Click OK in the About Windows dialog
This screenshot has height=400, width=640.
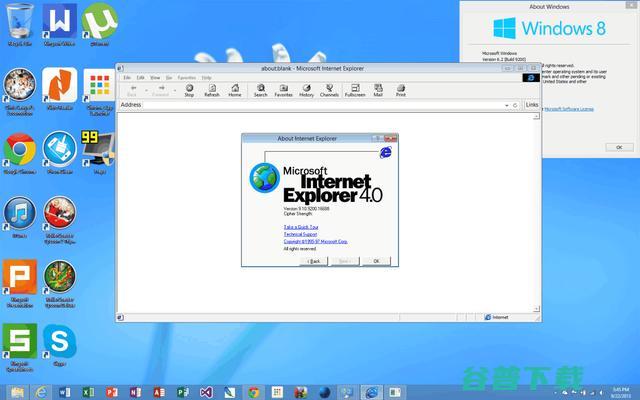tap(618, 147)
